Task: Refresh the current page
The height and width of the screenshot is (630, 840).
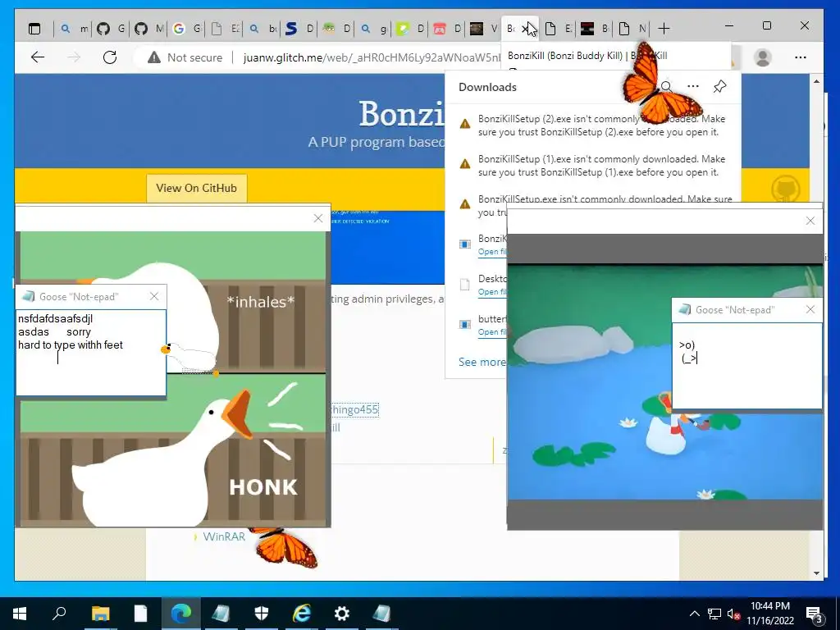Action: 110,57
